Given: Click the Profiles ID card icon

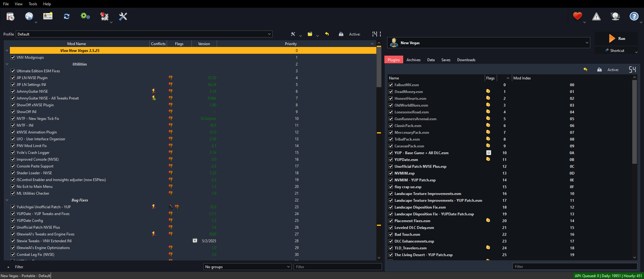Looking at the screenshot, I should [x=48, y=16].
